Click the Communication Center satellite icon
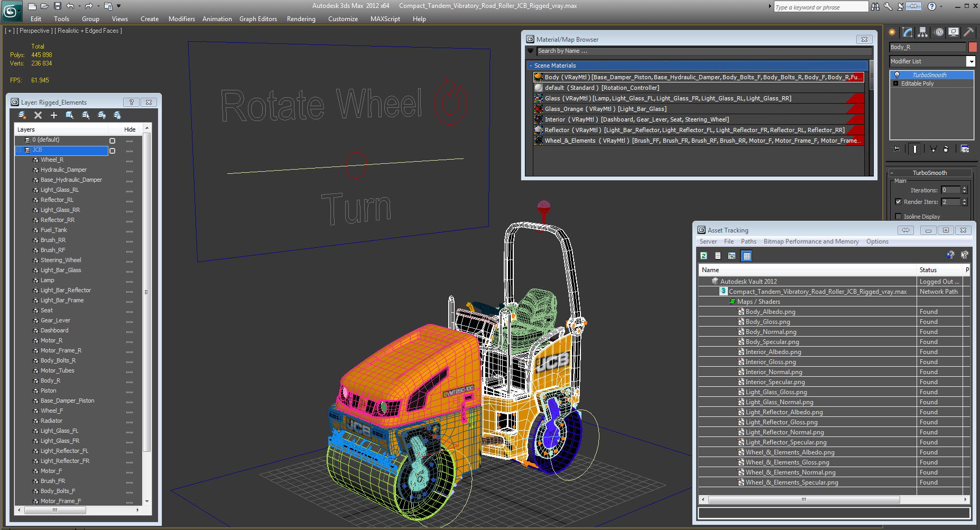This screenshot has width=980, height=530. click(x=901, y=6)
